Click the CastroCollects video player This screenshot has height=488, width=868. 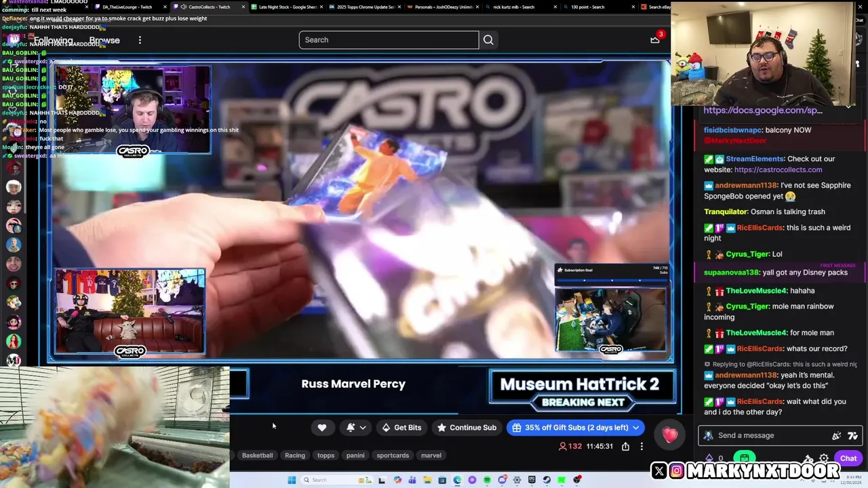(359, 211)
